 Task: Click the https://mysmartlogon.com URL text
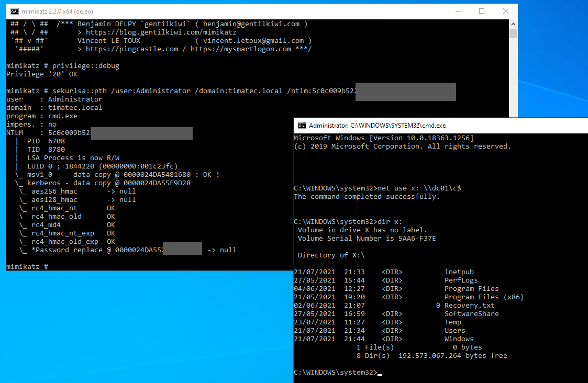pyautogui.click(x=241, y=49)
